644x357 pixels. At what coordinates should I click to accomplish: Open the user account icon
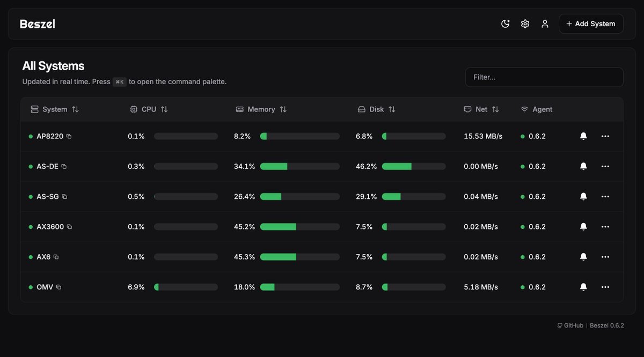545,24
